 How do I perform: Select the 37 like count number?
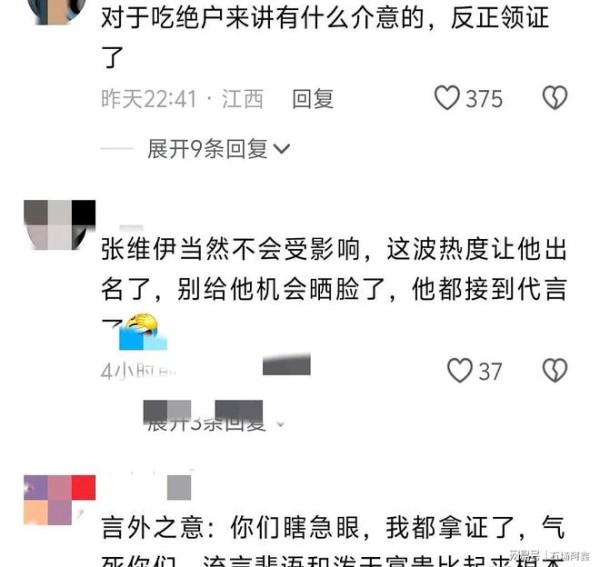point(490,371)
